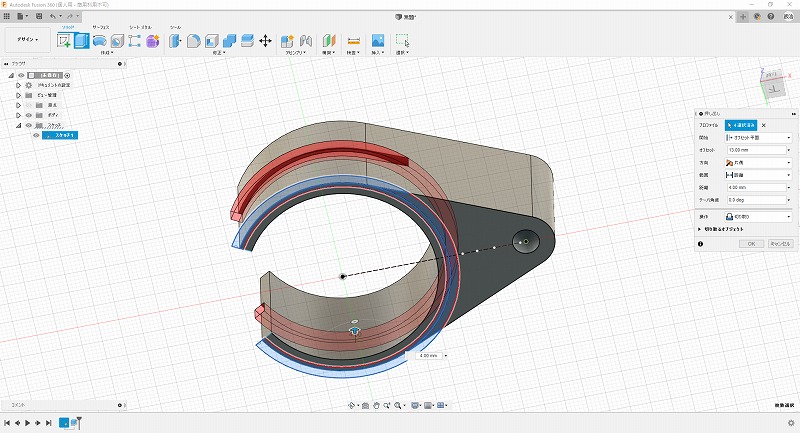Switch to the サーフェス tab
Viewport: 800px width, 433px height.
pyautogui.click(x=101, y=27)
